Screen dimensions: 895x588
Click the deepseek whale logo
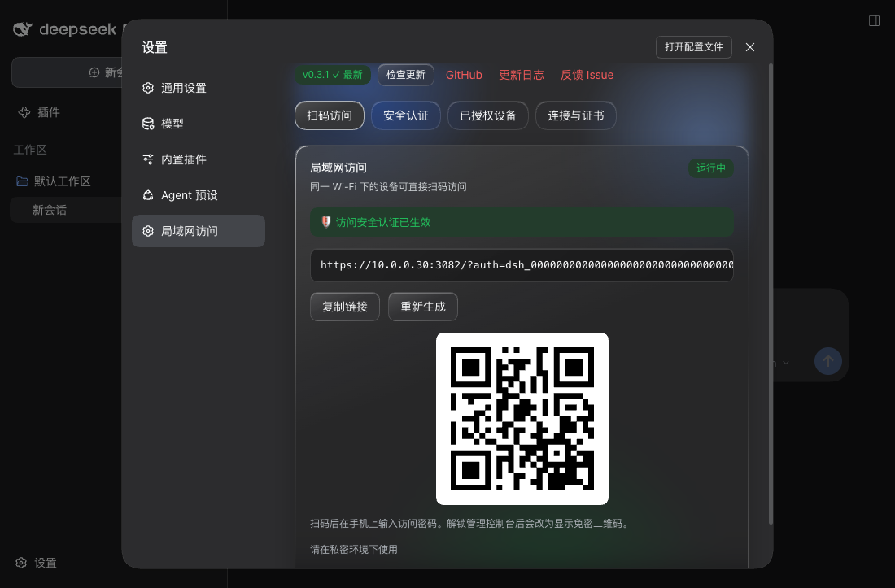pos(23,29)
